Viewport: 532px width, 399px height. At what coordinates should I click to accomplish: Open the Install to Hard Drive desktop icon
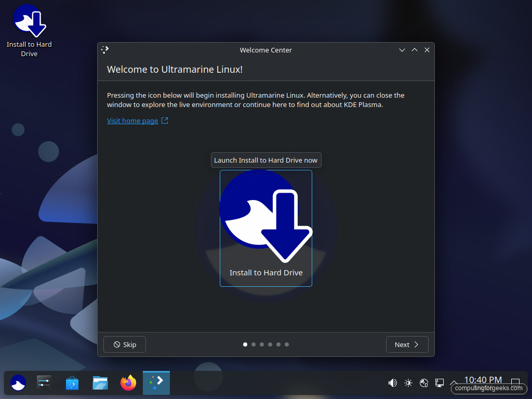(29, 31)
